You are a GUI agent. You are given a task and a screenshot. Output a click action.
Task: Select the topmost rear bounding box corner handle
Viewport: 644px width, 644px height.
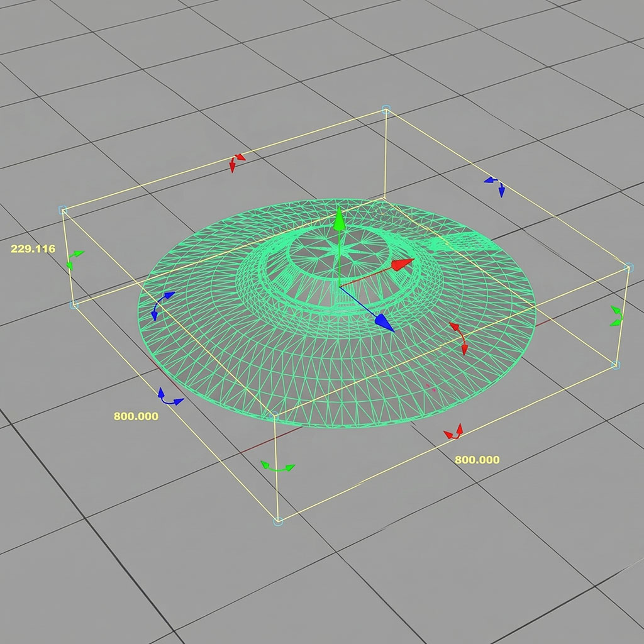pyautogui.click(x=386, y=109)
